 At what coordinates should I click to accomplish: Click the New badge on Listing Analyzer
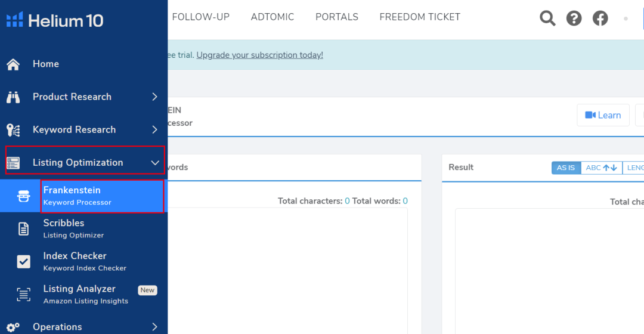147,290
